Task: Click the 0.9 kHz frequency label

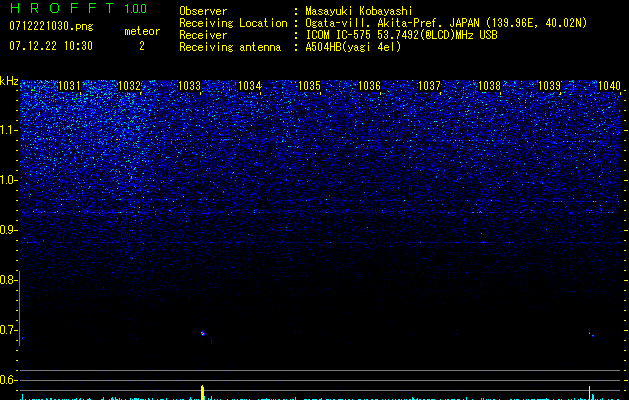Action: tap(8, 230)
